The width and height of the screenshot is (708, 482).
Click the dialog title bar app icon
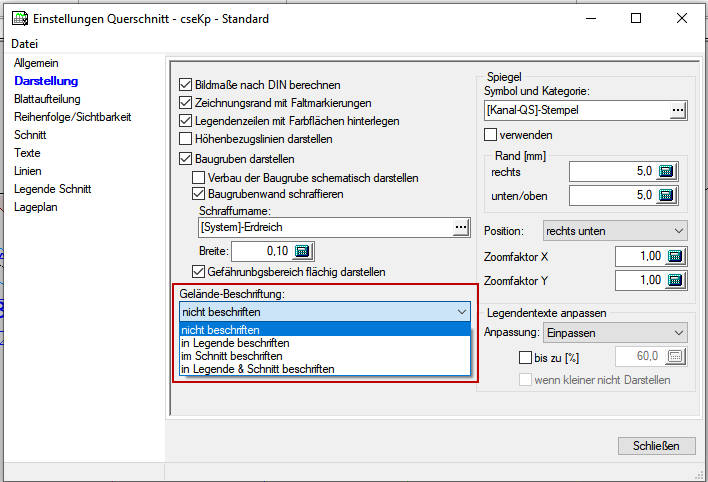tap(17, 18)
